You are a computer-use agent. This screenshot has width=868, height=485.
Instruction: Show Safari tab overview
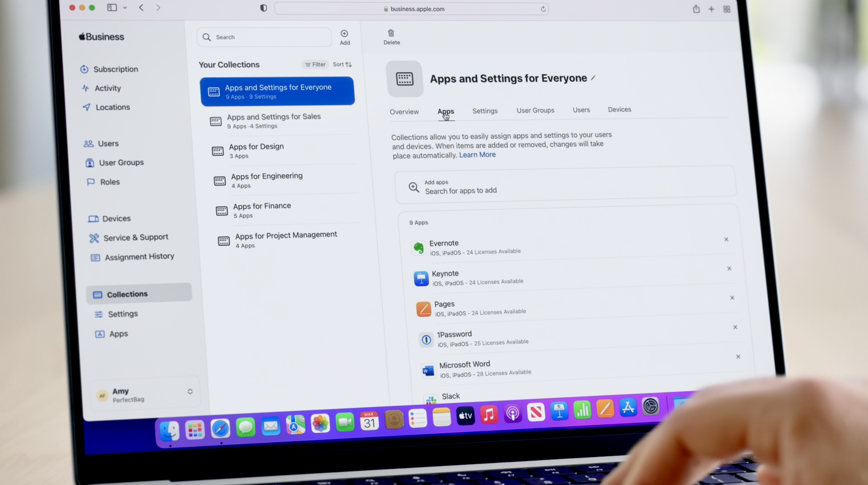point(727,9)
